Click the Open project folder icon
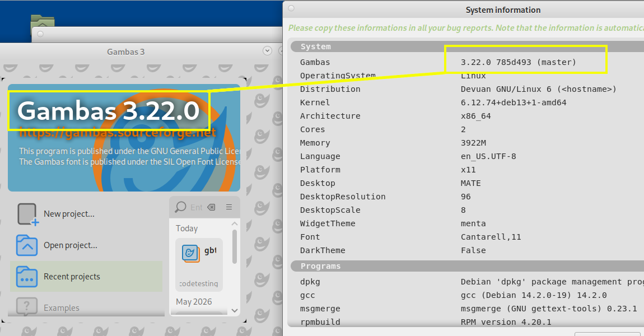The width and height of the screenshot is (644, 336). [27, 245]
